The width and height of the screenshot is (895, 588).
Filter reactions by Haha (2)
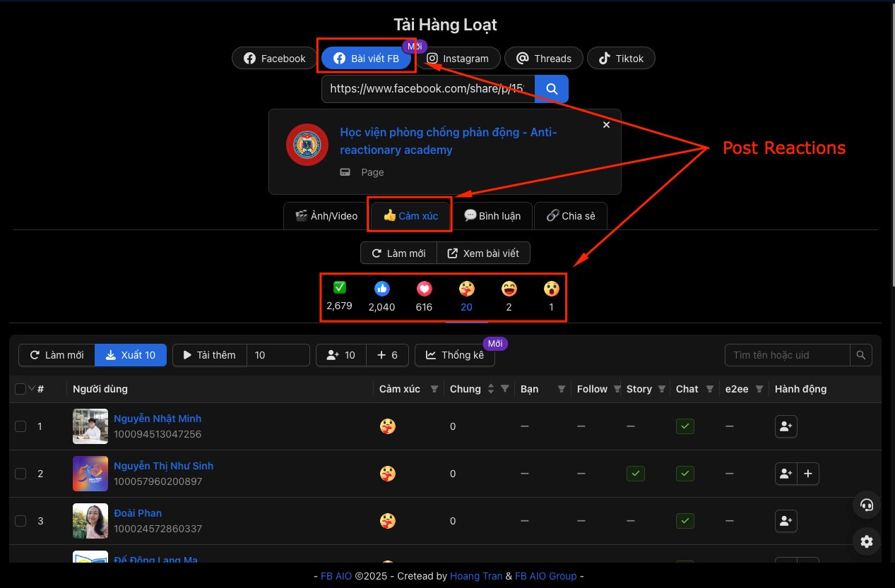point(509,296)
